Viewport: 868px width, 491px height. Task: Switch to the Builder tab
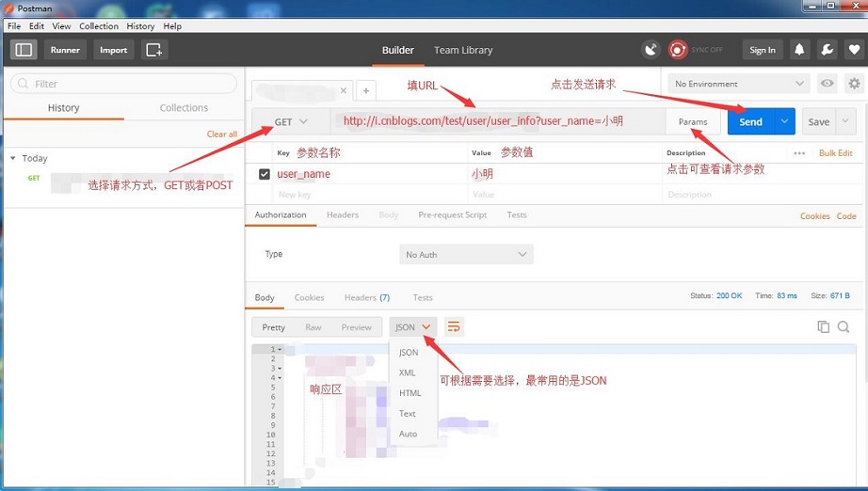pos(398,50)
